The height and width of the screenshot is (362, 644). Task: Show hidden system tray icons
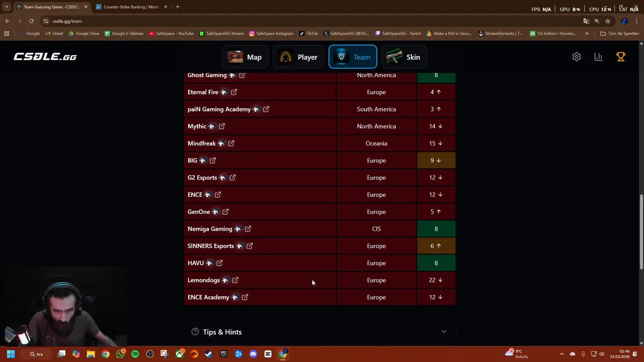[561, 354]
